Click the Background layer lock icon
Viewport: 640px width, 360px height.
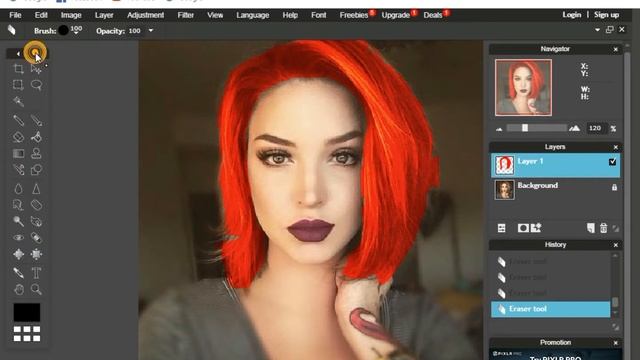[614, 187]
